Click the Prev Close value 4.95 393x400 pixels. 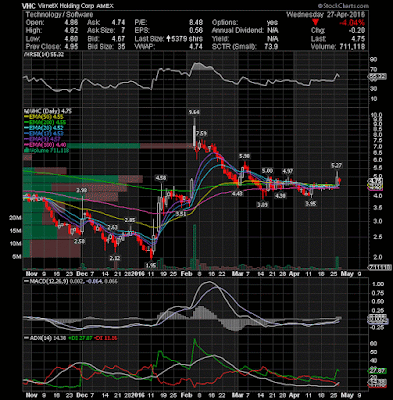point(71,47)
